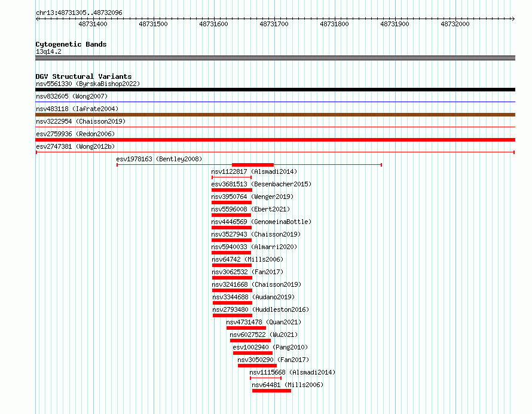
Task: Select nsv3050290 (Fan2017) label
Action: (x=273, y=360)
